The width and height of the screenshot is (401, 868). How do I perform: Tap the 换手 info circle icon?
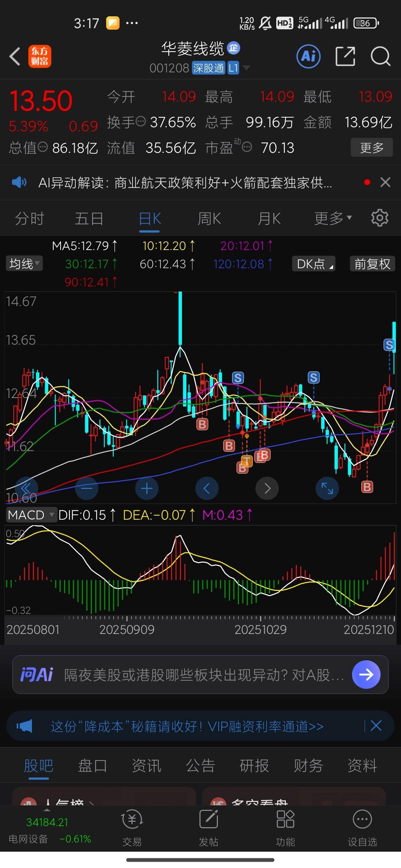[x=141, y=121]
